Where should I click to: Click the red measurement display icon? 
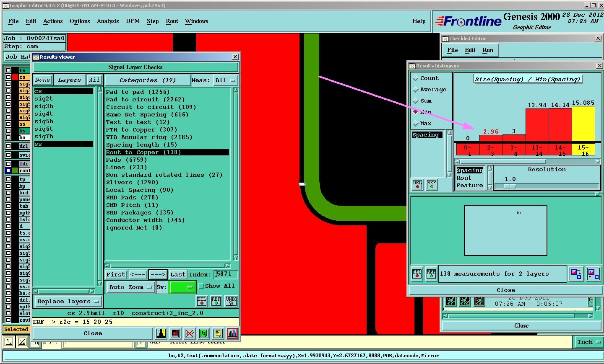coord(175,333)
